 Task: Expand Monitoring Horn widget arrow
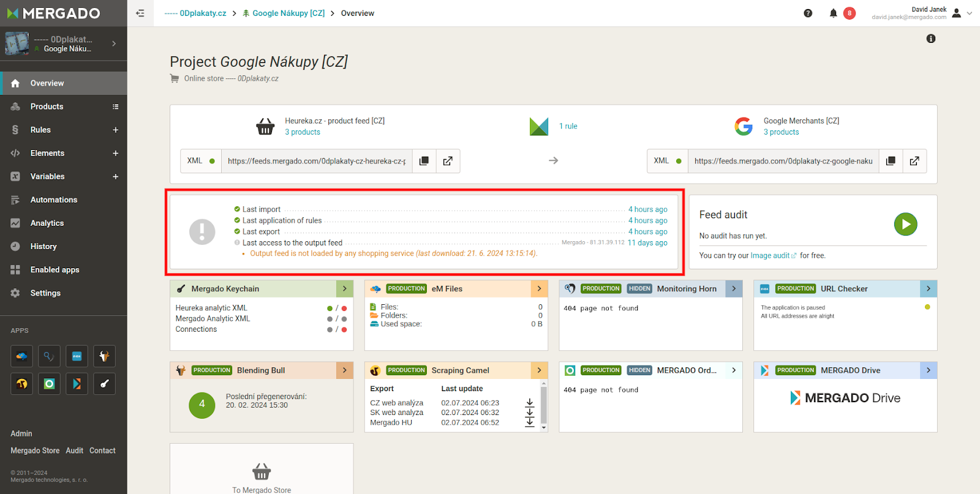[x=734, y=289]
